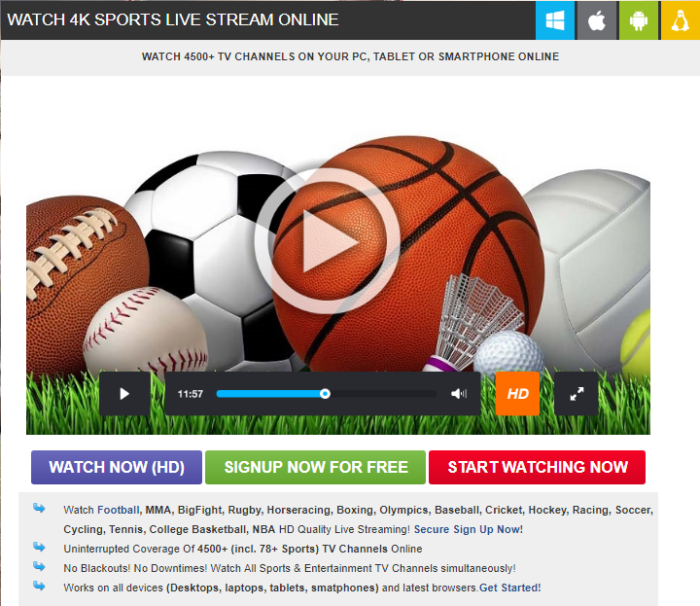
Task: Click the small play button in player bar
Action: [124, 394]
